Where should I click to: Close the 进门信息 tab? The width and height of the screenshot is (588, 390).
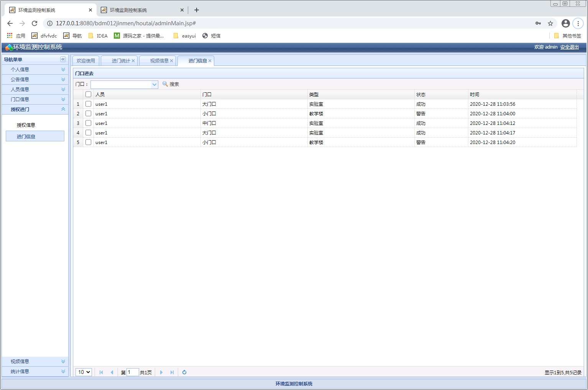(210, 61)
